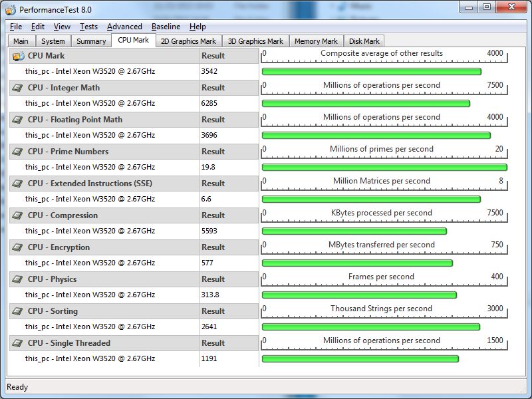Click the CPU Mark result value 3542
This screenshot has height=399, width=532.
pos(209,71)
